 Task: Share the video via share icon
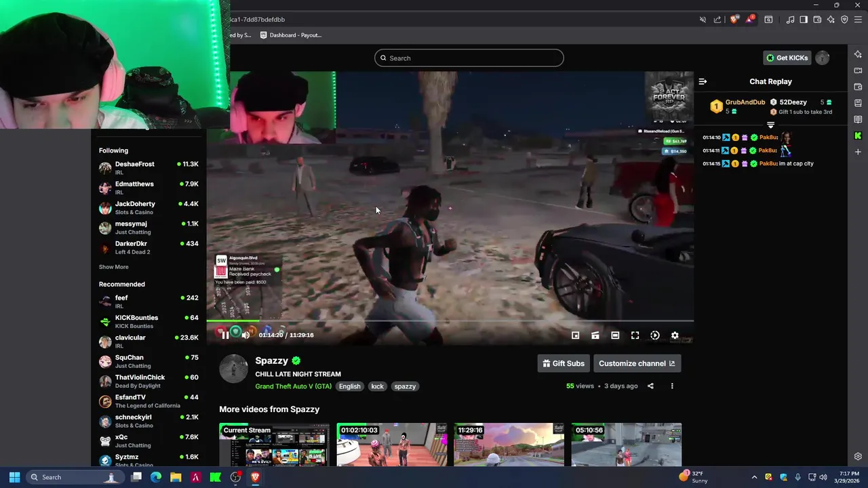point(650,386)
